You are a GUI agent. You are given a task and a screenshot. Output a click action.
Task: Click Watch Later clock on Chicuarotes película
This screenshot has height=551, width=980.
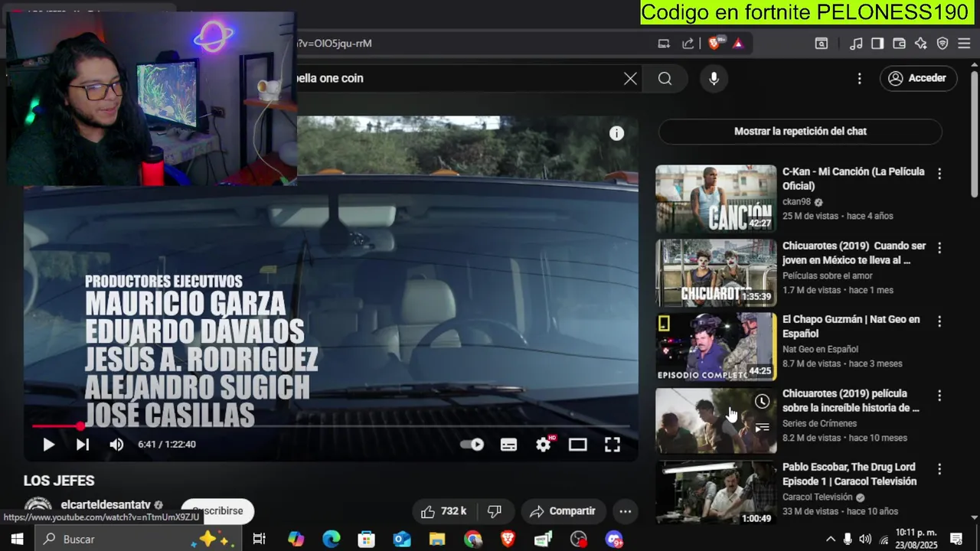pos(762,402)
